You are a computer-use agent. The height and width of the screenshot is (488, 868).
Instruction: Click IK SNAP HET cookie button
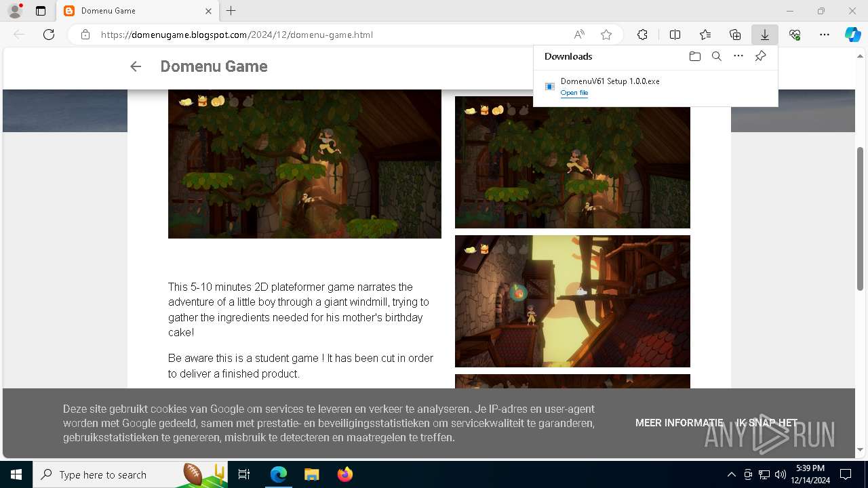(x=767, y=423)
